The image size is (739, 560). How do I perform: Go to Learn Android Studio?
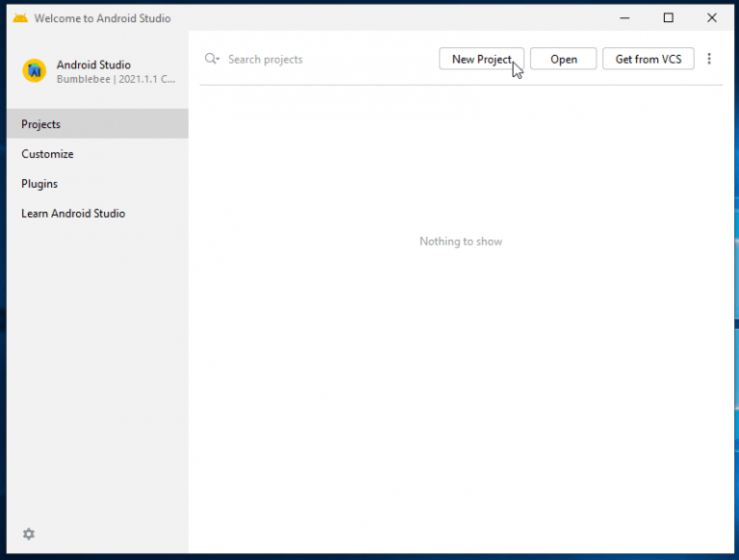[x=97, y=213]
